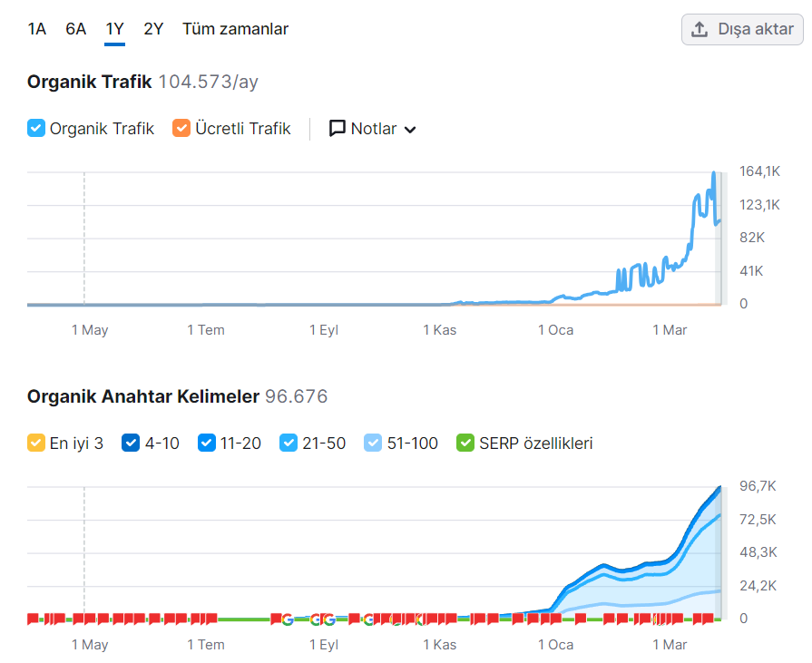
Task: Click 1 Eyl label under traffic chart
Action: tap(324, 330)
